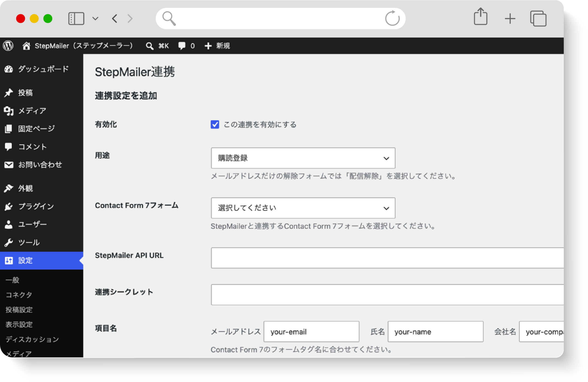Screen dimensions: 588x382
Task: Toggle the Safari sidebar button
Action: pos(76,19)
